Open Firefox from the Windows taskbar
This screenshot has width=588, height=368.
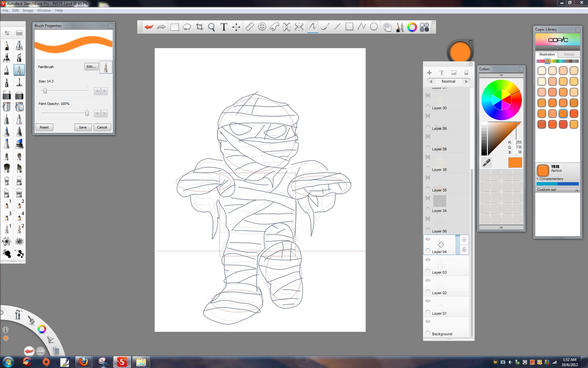click(x=83, y=362)
